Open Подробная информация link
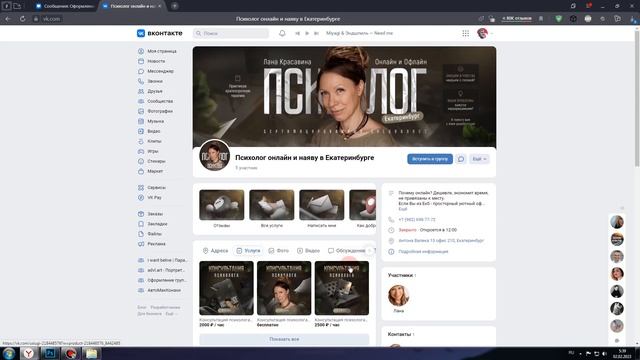 pyautogui.click(x=423, y=252)
